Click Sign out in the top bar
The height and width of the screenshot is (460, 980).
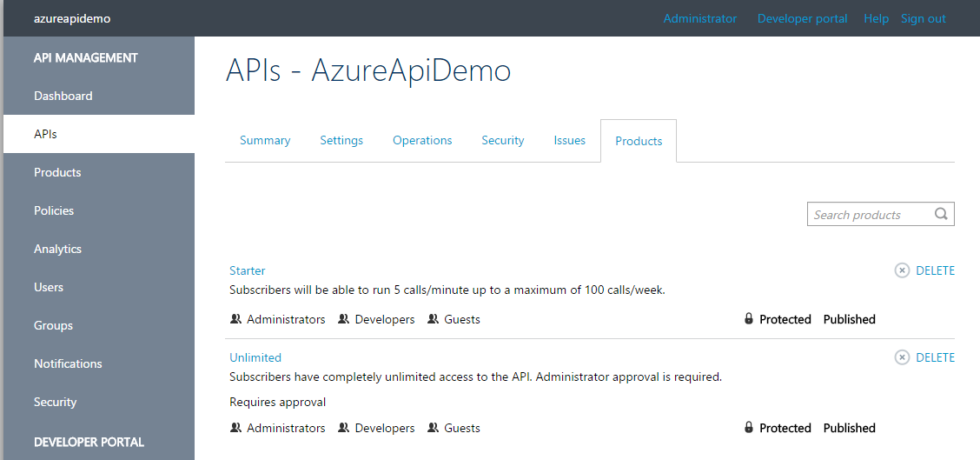pyautogui.click(x=924, y=18)
